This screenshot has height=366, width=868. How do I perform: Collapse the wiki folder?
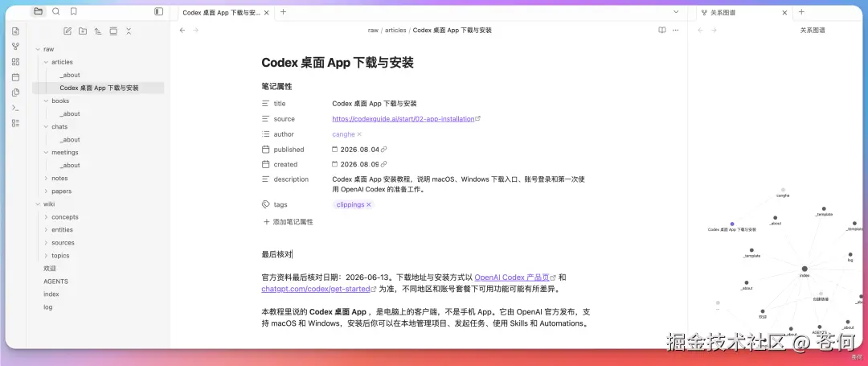38,204
